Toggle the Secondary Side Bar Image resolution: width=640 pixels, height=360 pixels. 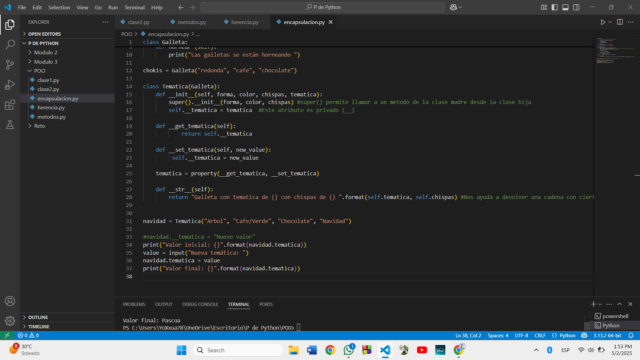pos(576,7)
